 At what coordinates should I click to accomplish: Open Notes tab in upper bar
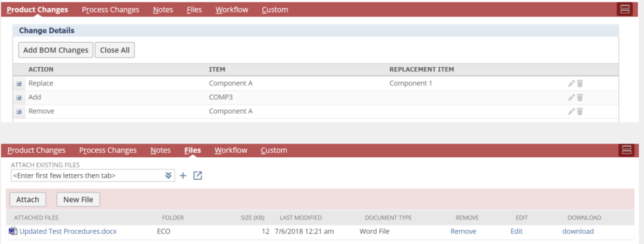(x=163, y=9)
